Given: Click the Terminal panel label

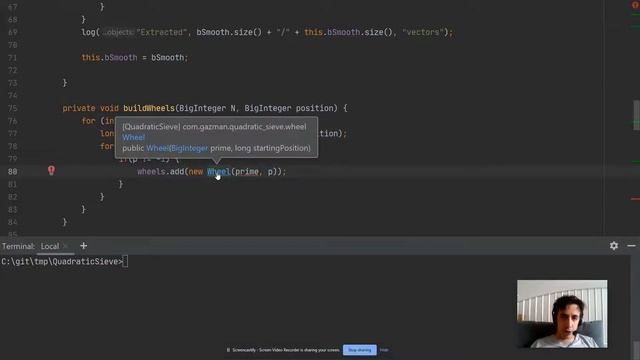Looking at the screenshot, I should point(18,246).
